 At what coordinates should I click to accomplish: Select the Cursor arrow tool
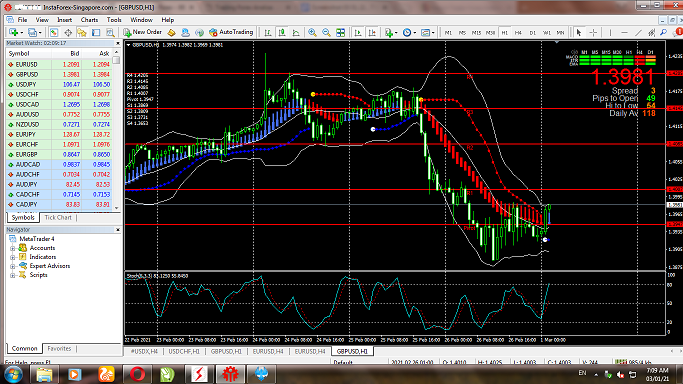pos(579,32)
